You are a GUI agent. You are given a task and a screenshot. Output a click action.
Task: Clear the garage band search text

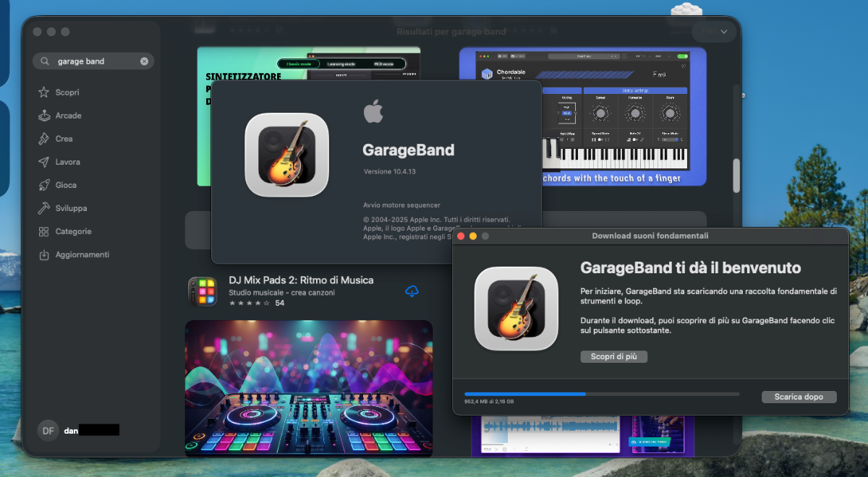144,61
